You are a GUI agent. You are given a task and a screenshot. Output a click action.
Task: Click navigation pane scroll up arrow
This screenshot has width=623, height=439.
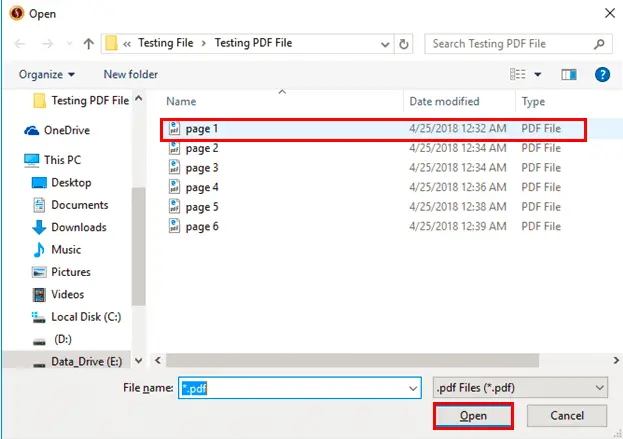click(x=138, y=98)
